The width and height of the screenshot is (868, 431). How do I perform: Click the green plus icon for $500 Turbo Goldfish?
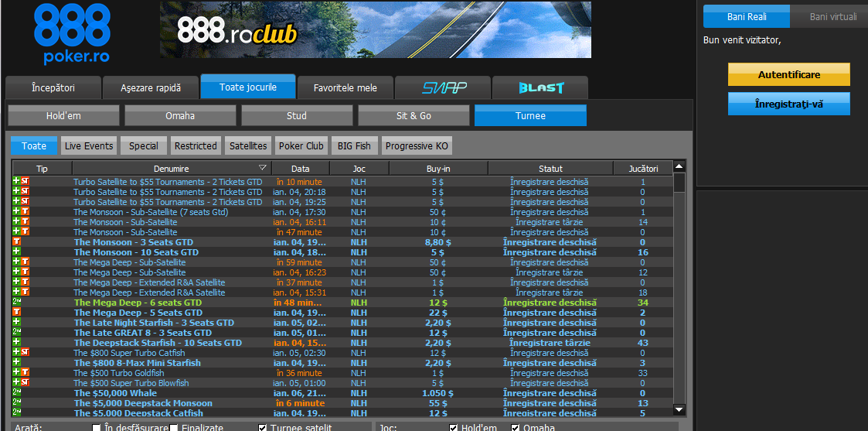(x=16, y=372)
